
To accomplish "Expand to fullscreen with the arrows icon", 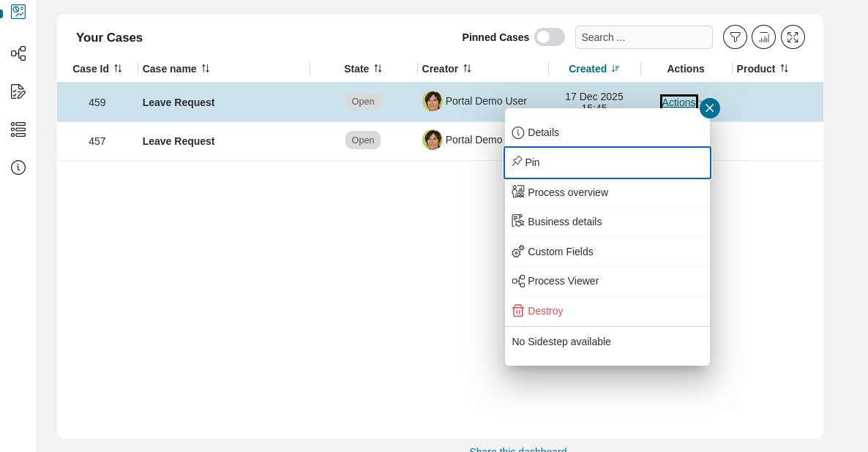I will pyautogui.click(x=793, y=37).
